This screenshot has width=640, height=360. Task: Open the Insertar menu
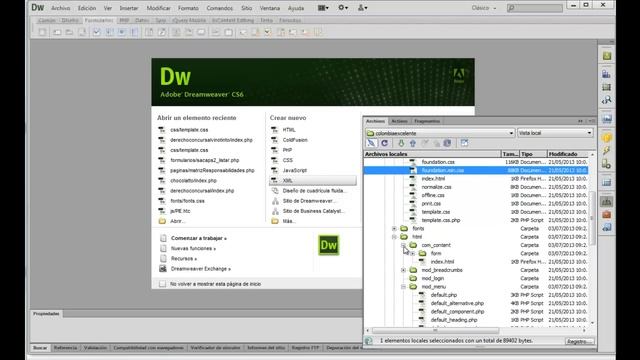coord(129,8)
